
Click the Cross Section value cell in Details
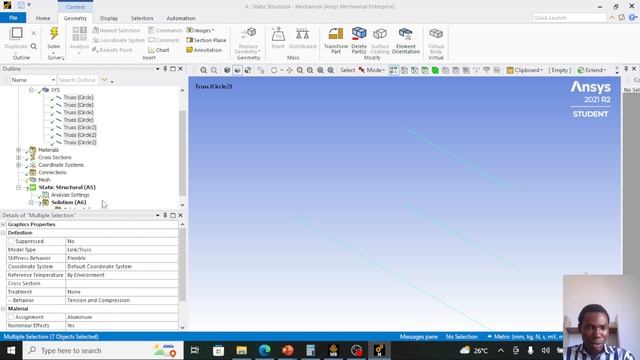(122, 283)
